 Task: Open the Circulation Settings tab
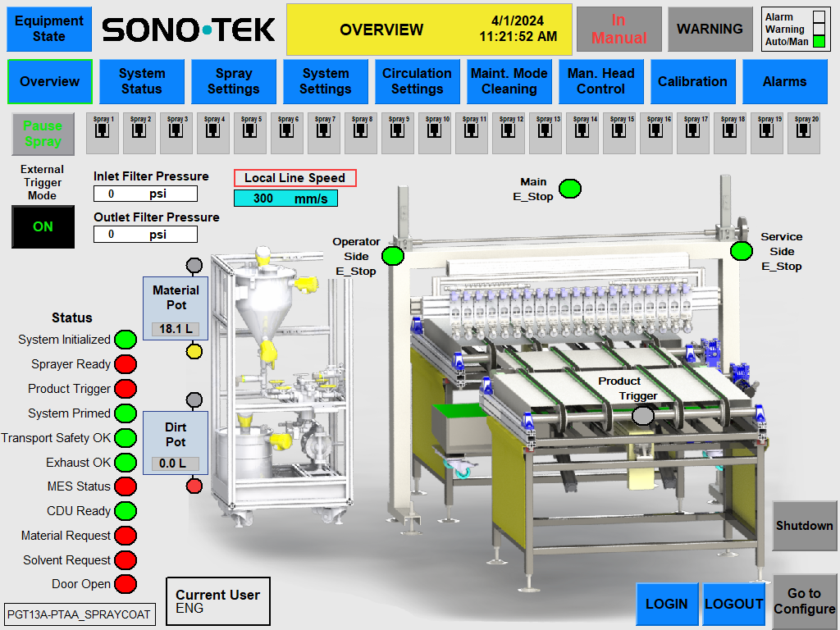coord(417,81)
